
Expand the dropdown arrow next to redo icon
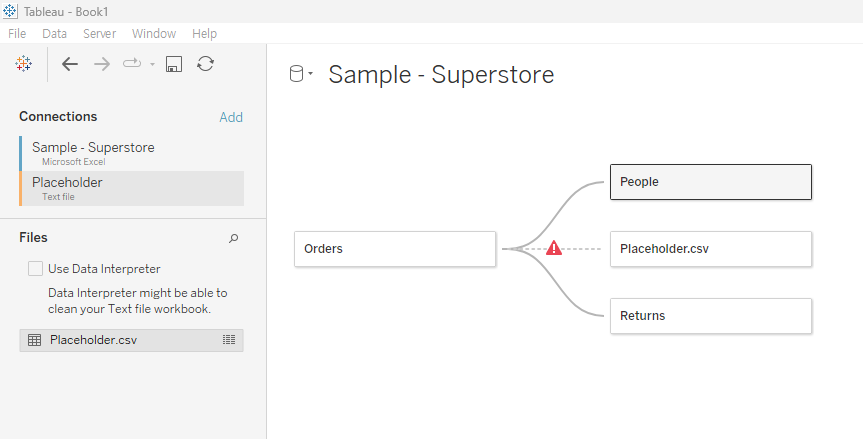click(152, 65)
